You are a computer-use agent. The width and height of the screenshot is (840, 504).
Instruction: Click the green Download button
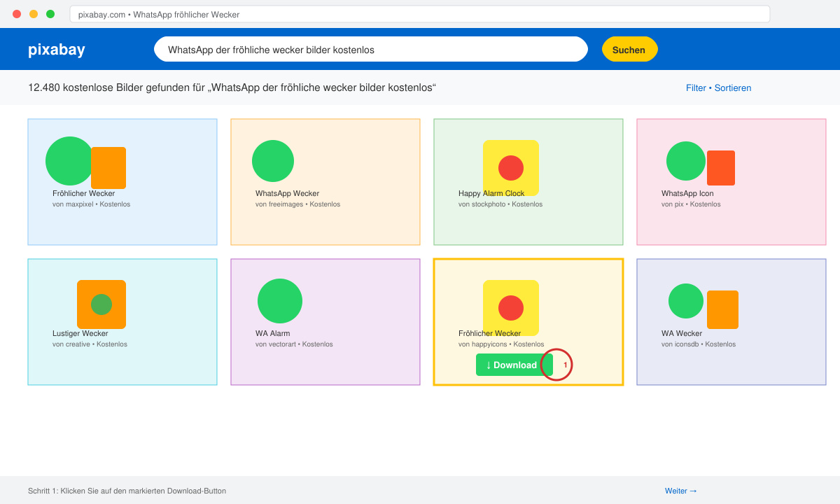pos(514,365)
